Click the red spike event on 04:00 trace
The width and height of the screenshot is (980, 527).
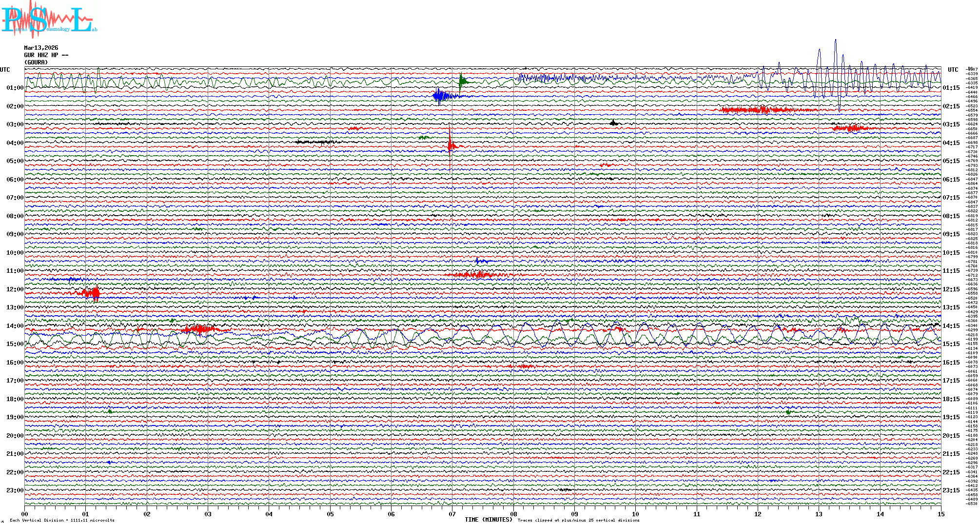coord(450,144)
